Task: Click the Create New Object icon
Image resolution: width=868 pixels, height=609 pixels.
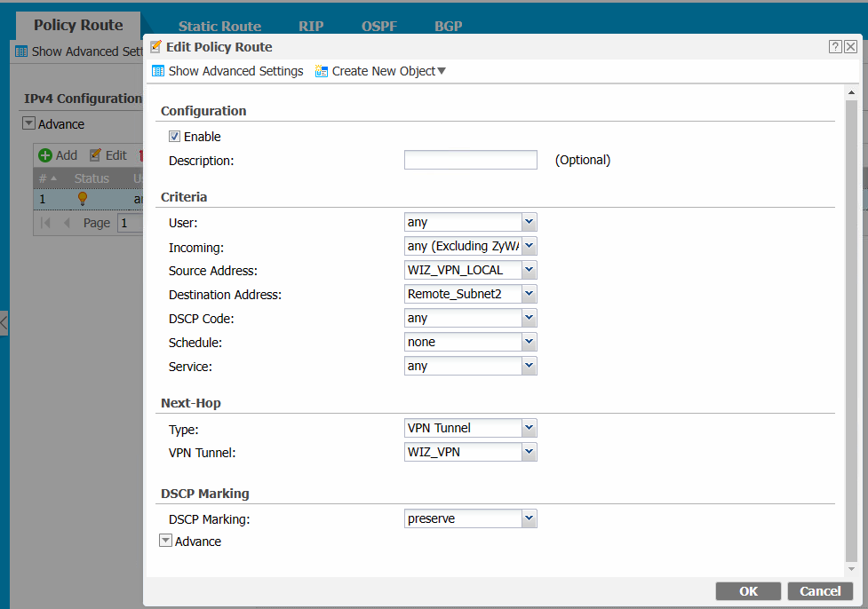Action: click(x=321, y=70)
